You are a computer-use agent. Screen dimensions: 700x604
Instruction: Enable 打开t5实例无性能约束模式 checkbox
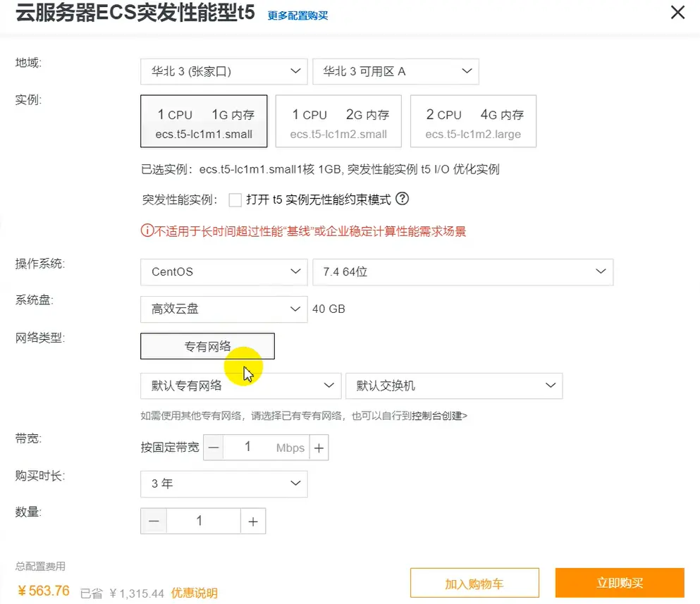[x=236, y=200]
